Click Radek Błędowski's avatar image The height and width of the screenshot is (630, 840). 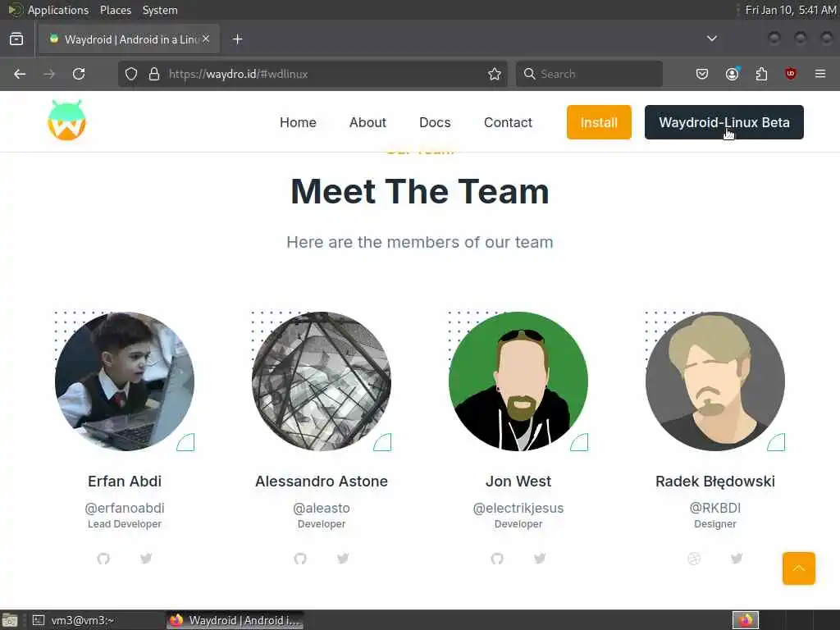[715, 381]
